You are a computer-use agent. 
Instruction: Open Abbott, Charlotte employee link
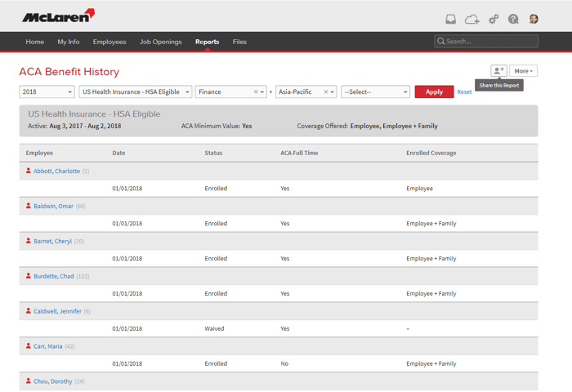tap(56, 171)
